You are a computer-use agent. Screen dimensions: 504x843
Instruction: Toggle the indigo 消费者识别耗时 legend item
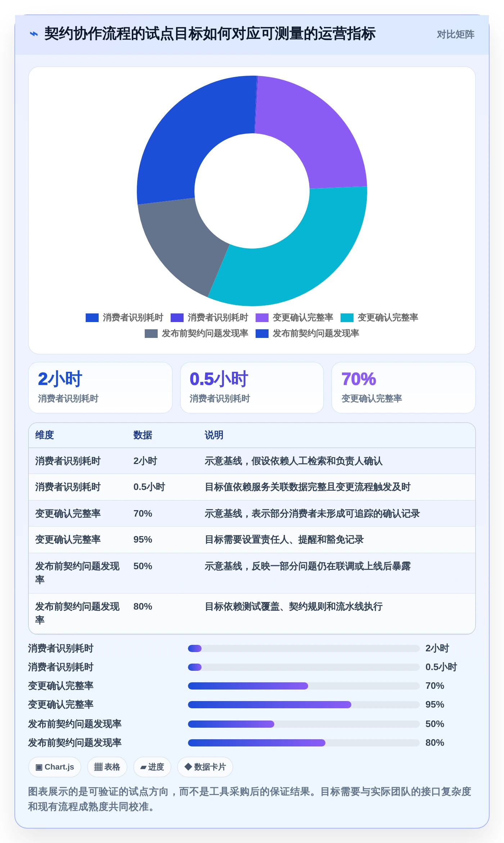point(210,317)
